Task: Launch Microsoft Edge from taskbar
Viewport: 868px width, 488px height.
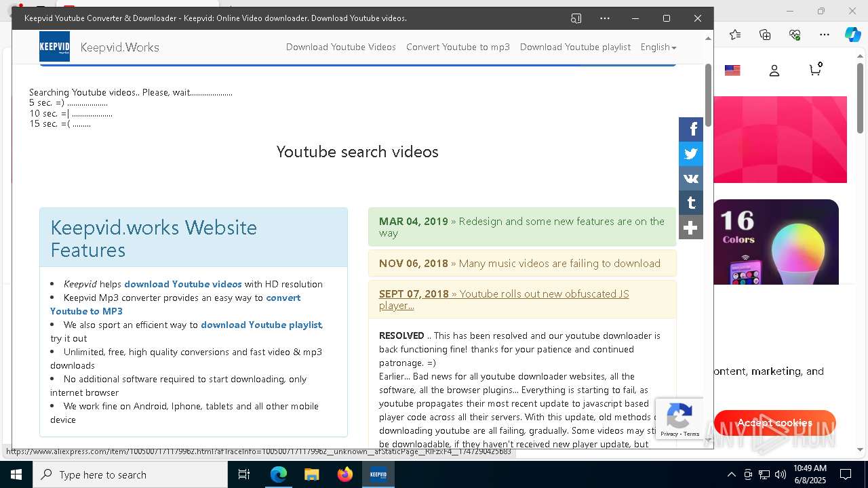Action: pyautogui.click(x=279, y=474)
